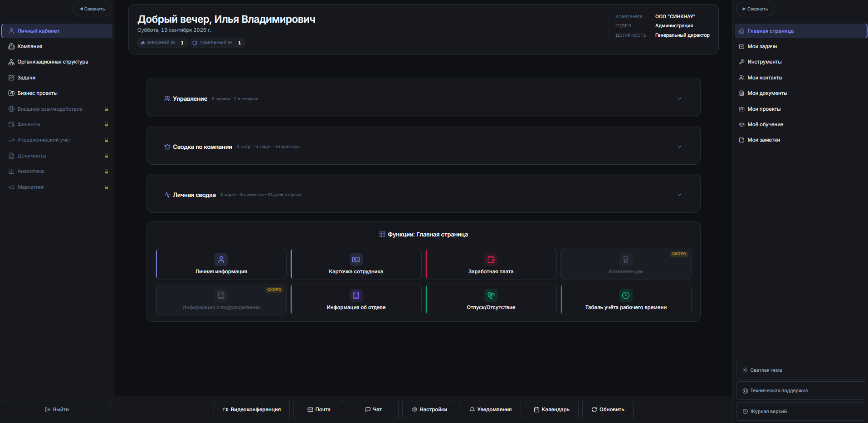Click the pulse icon of Личная сводка
The width and height of the screenshot is (868, 423).
tap(167, 195)
